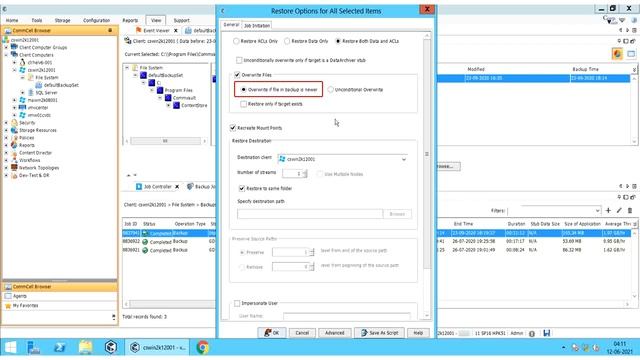
Task: Click the defaultBackupSet icon in CommCell Browser
Action: click(x=39, y=85)
